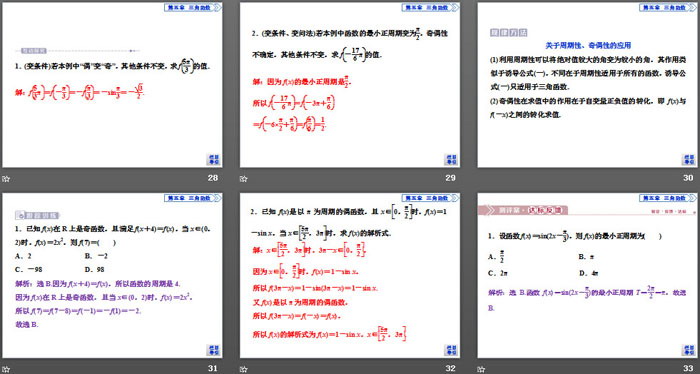This screenshot has height=374, width=700.
Task: Click the purple 故选 B. line on slide 31
Action: pyautogui.click(x=27, y=324)
